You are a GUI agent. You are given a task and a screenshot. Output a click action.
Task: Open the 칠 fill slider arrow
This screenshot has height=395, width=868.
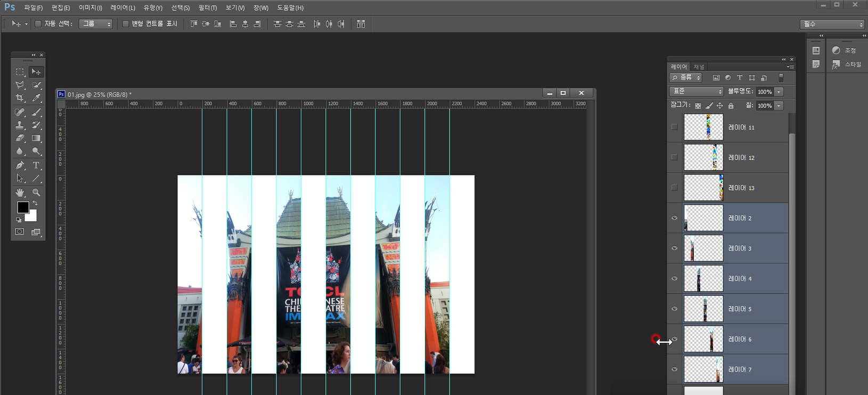(x=779, y=106)
